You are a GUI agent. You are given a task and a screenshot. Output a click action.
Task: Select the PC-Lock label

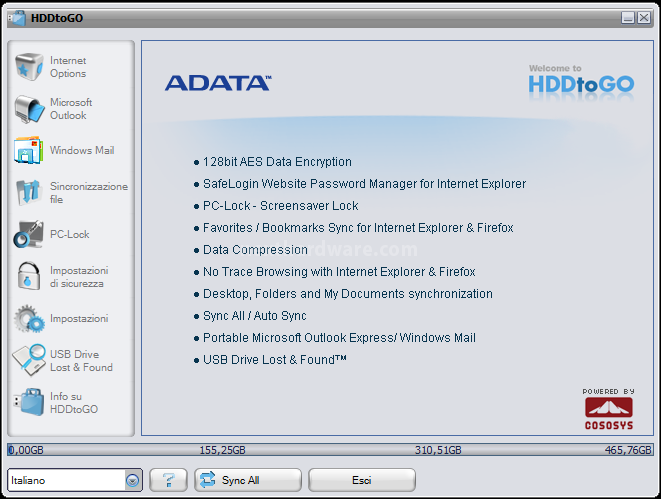[x=70, y=234]
